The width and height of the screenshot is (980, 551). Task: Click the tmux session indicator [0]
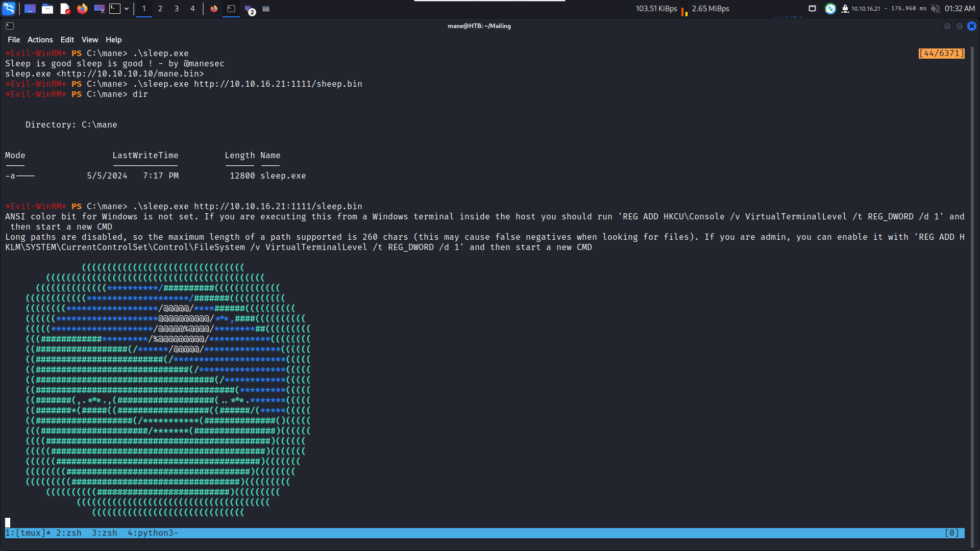tap(952, 533)
